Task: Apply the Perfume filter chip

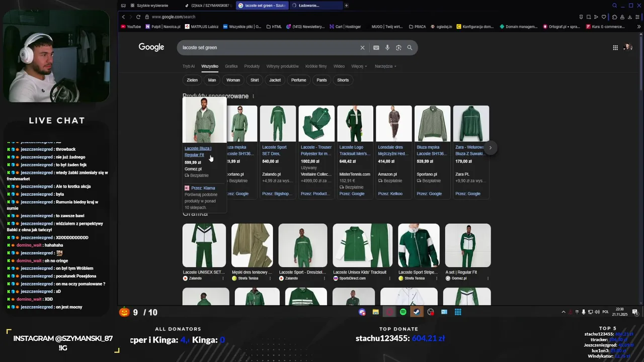Action: 298,80
